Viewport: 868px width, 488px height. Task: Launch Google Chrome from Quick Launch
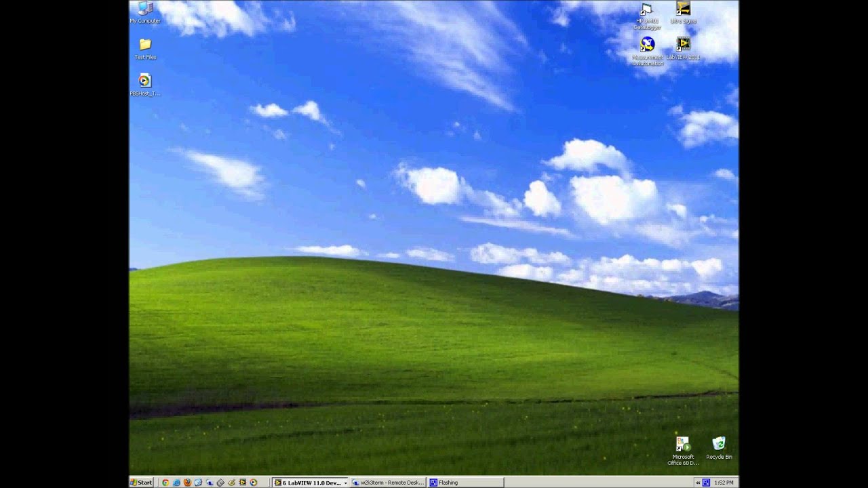(x=165, y=483)
